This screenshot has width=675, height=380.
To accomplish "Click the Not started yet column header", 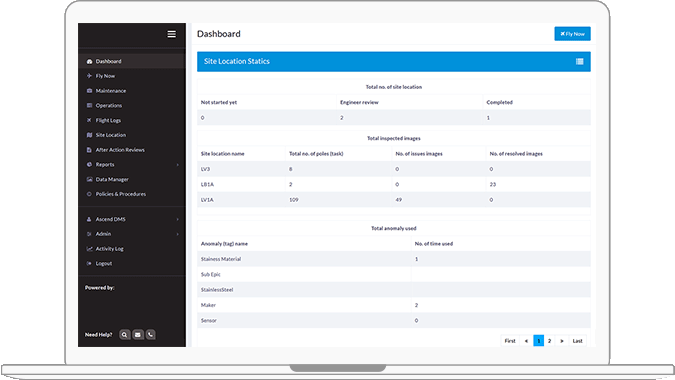I will (x=219, y=102).
